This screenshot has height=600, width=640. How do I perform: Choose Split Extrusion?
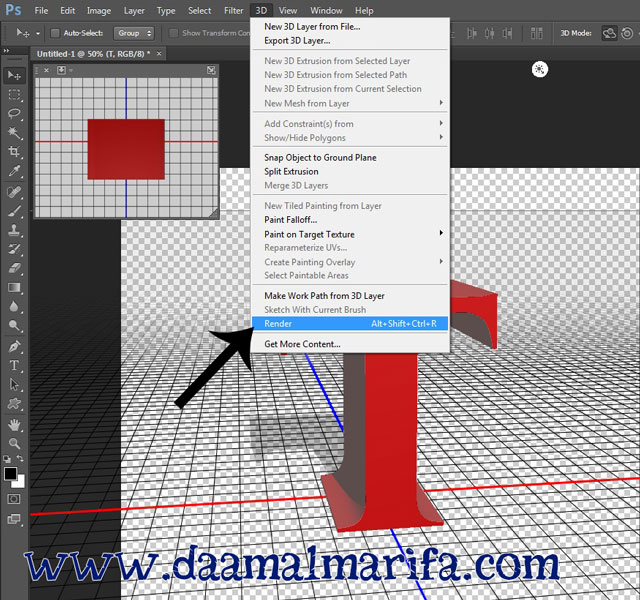tap(350, 171)
